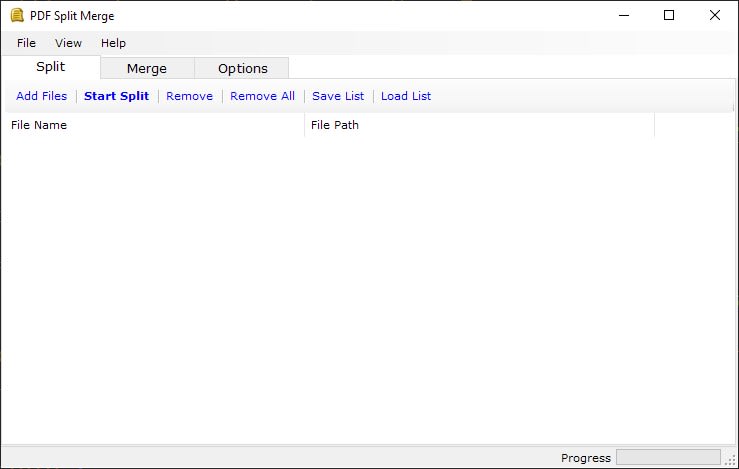
Task: Click the Progress bar in status bar
Action: click(x=668, y=457)
